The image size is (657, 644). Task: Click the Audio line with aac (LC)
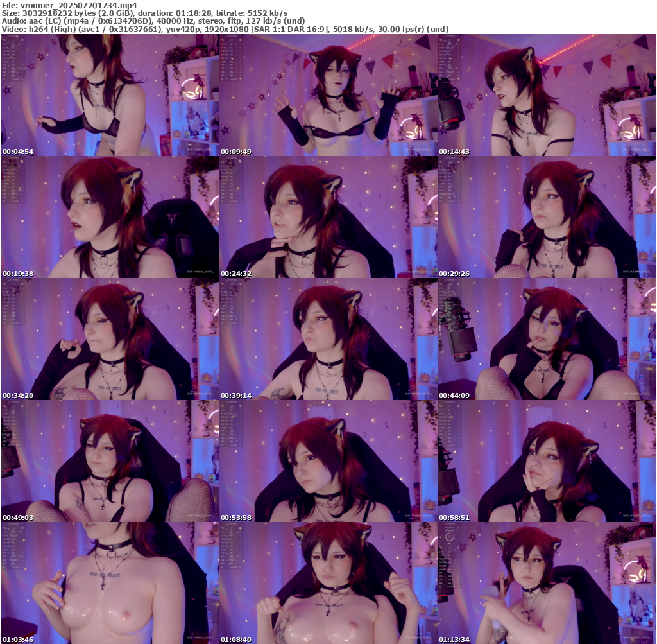(153, 21)
